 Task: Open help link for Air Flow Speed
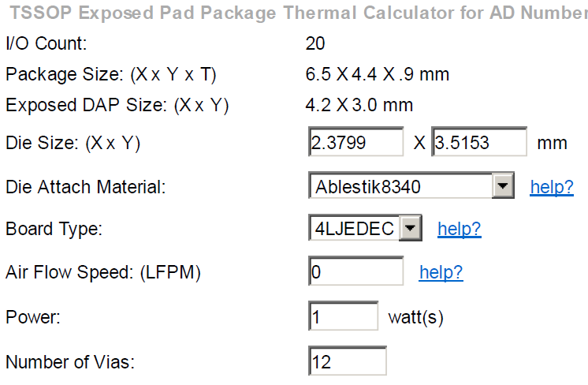[441, 272]
